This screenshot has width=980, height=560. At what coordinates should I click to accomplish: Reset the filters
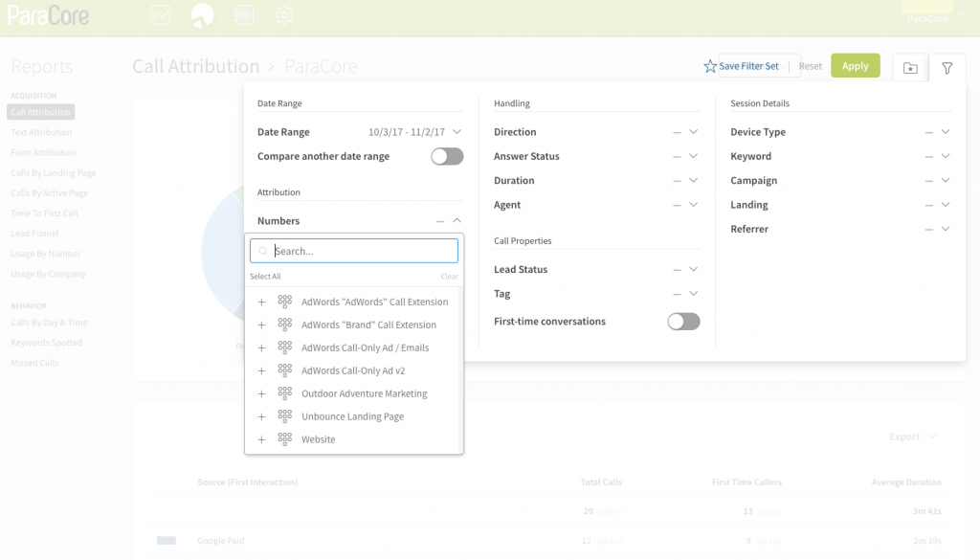(811, 66)
